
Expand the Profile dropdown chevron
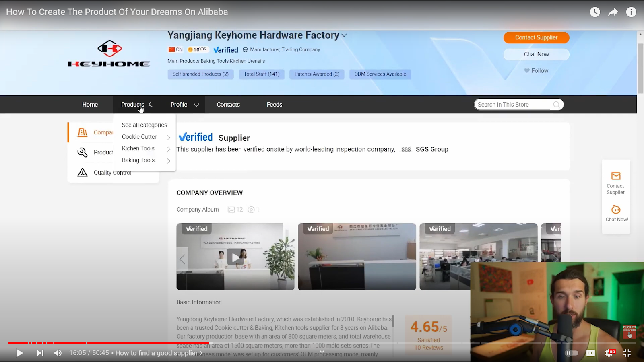click(196, 105)
